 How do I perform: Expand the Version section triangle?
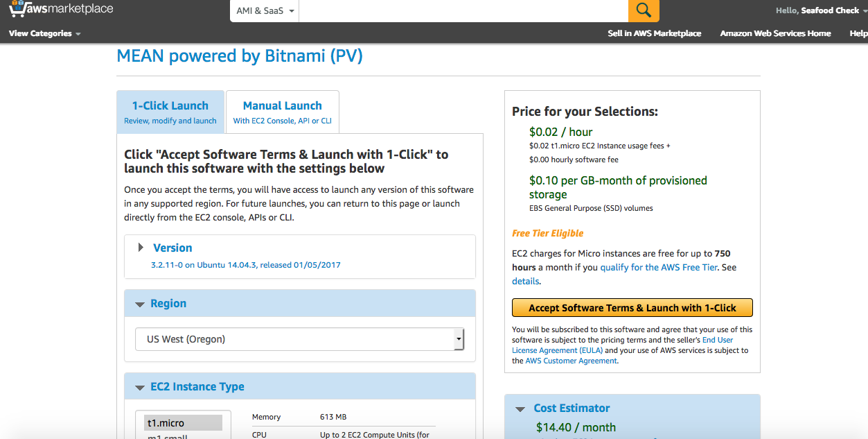141,248
